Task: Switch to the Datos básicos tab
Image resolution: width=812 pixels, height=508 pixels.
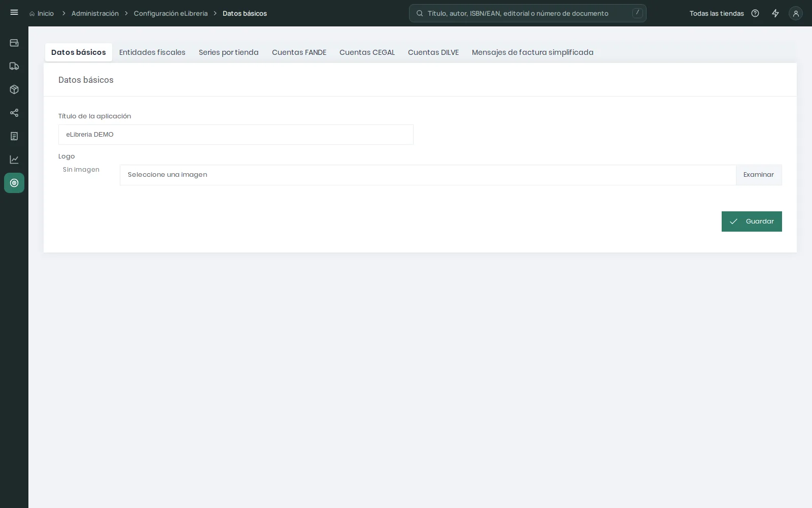Action: [x=79, y=52]
